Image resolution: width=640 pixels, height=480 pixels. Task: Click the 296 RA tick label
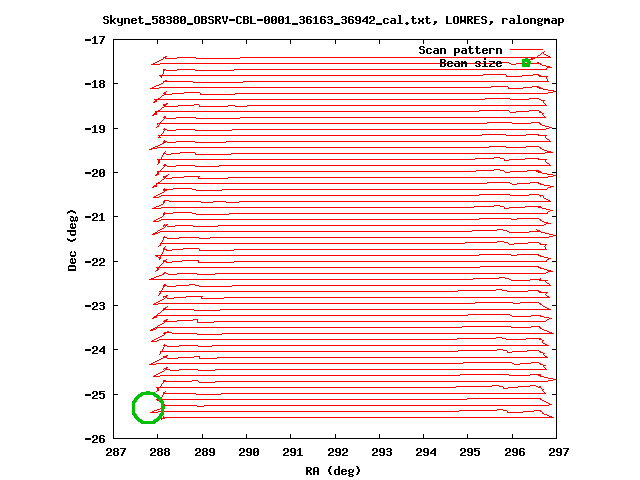pyautogui.click(x=515, y=452)
